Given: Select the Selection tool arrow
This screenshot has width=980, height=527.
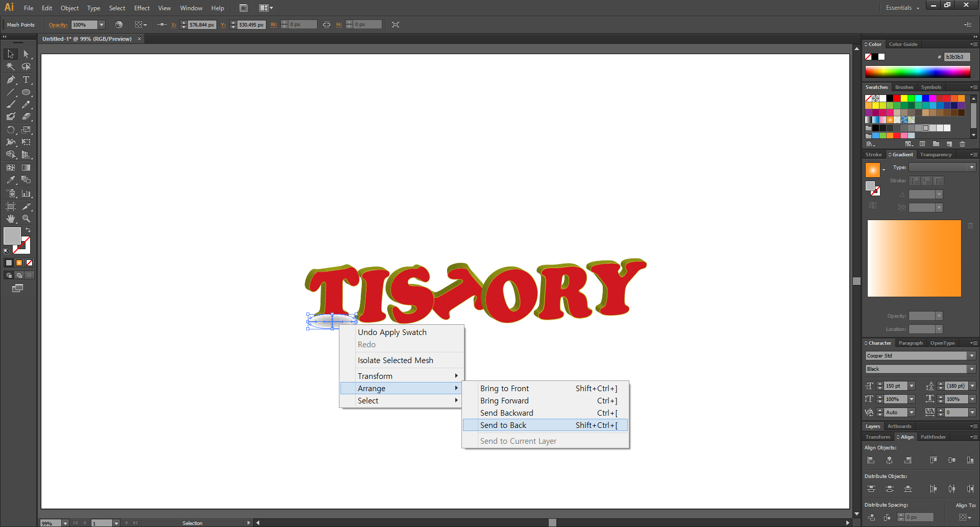Looking at the screenshot, I should click(10, 54).
